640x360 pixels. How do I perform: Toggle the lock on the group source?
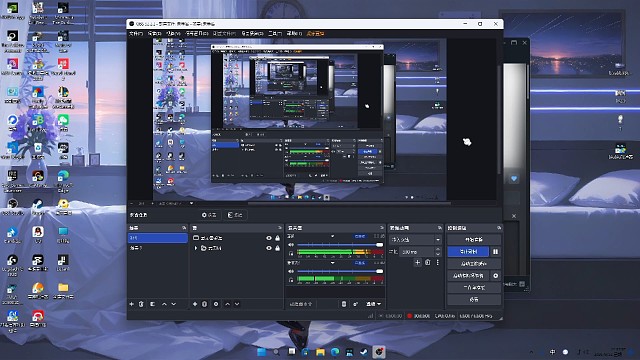point(278,248)
